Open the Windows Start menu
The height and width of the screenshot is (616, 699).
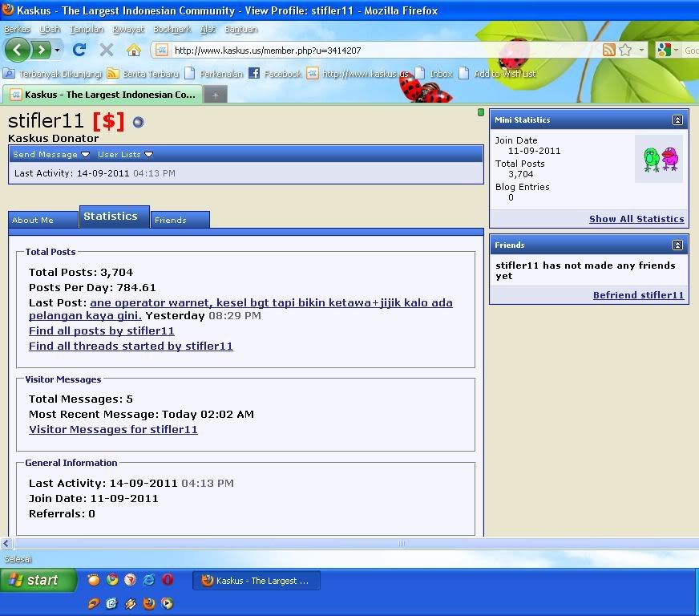(38, 580)
